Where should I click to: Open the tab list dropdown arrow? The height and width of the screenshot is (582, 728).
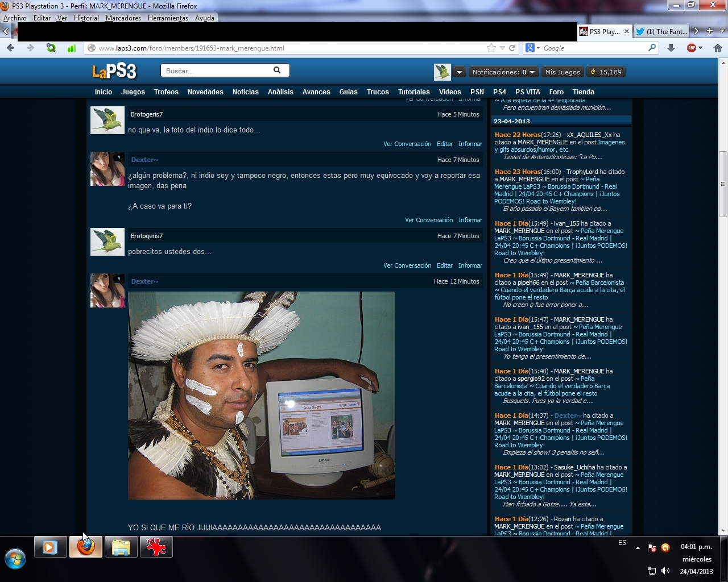click(723, 31)
